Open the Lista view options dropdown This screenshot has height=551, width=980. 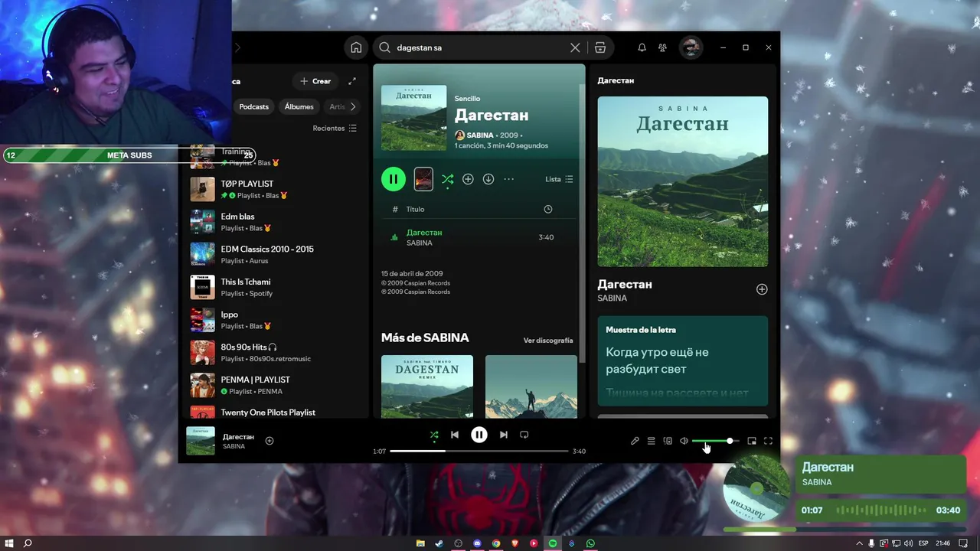tap(559, 179)
